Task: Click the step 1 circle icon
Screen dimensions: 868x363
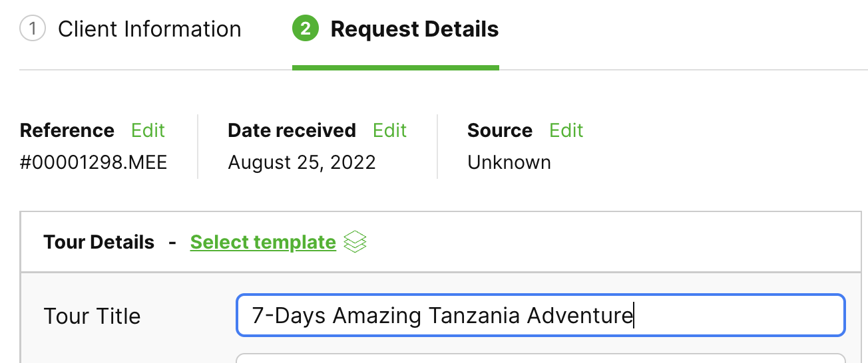Action: [x=33, y=29]
